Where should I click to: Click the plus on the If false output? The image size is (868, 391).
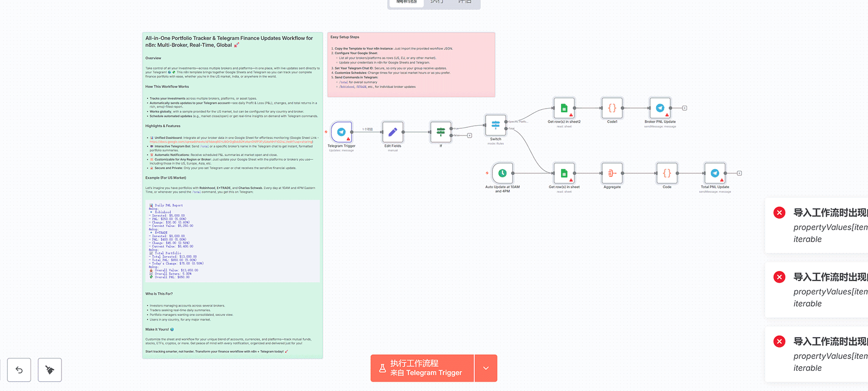[469, 136]
